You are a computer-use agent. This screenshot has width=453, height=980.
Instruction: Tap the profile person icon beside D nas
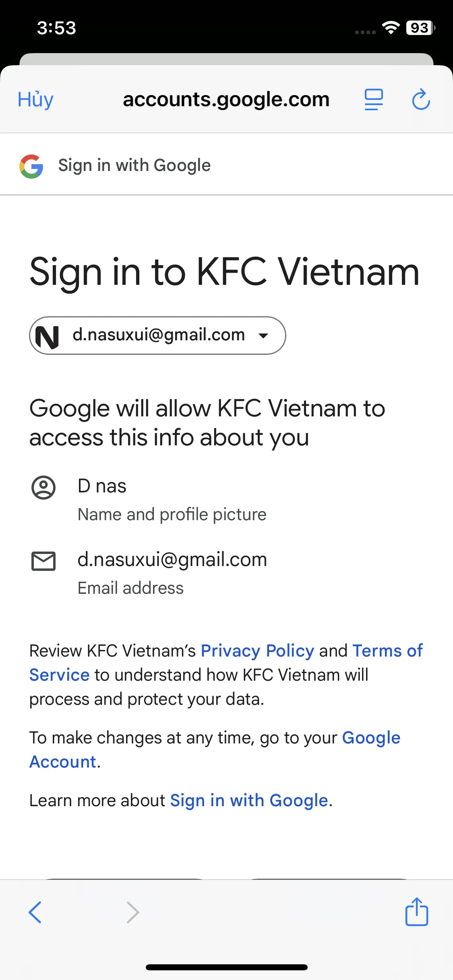[x=43, y=488]
